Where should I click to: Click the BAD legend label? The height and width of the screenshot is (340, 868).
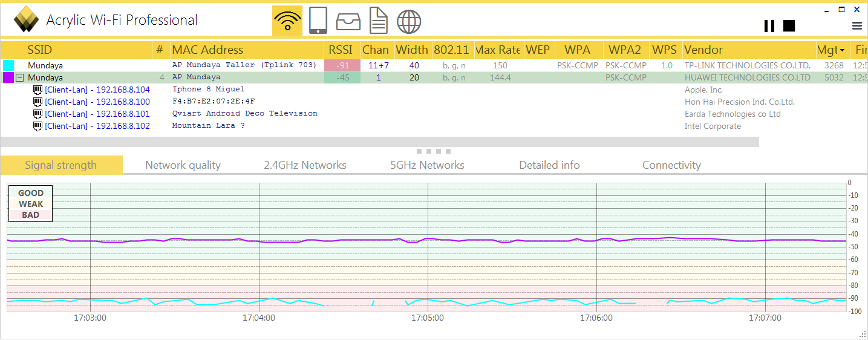(31, 215)
